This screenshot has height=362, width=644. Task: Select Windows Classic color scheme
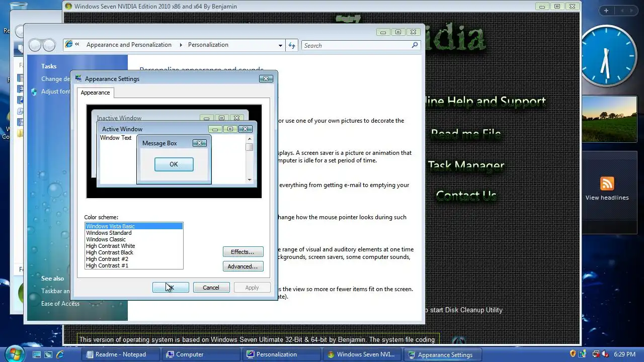(x=134, y=239)
